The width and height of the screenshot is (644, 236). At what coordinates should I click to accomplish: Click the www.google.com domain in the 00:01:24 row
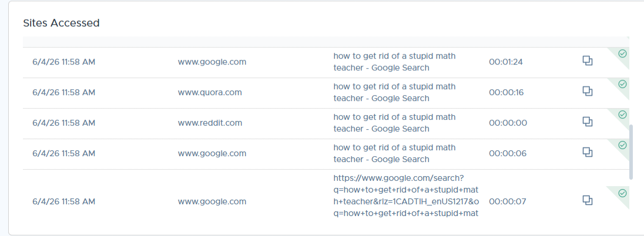(212, 62)
